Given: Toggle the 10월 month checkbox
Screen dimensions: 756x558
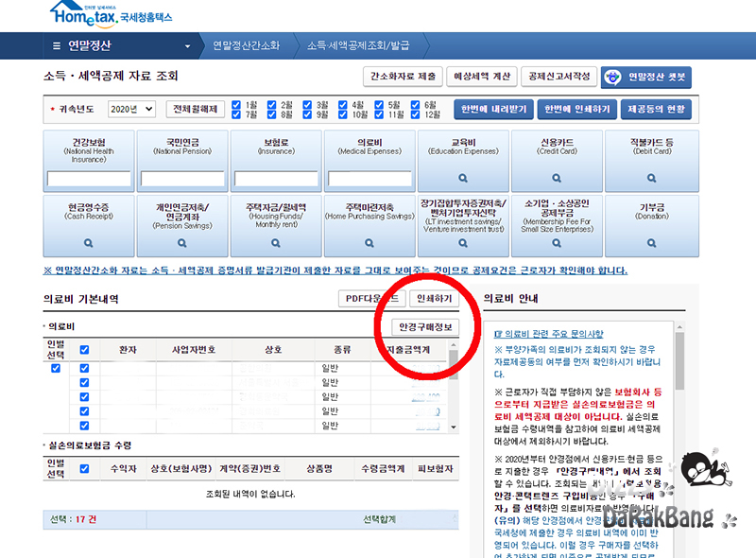Looking at the screenshot, I should click(x=343, y=114).
